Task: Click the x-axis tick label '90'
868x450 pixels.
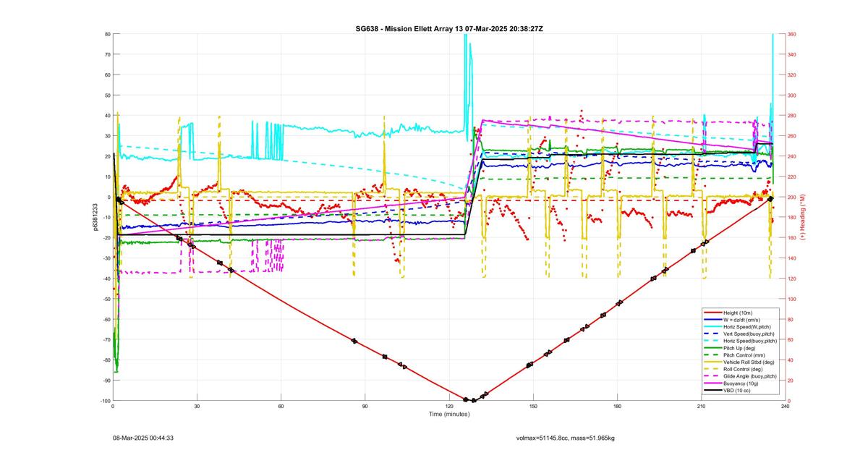Action: 365,407
